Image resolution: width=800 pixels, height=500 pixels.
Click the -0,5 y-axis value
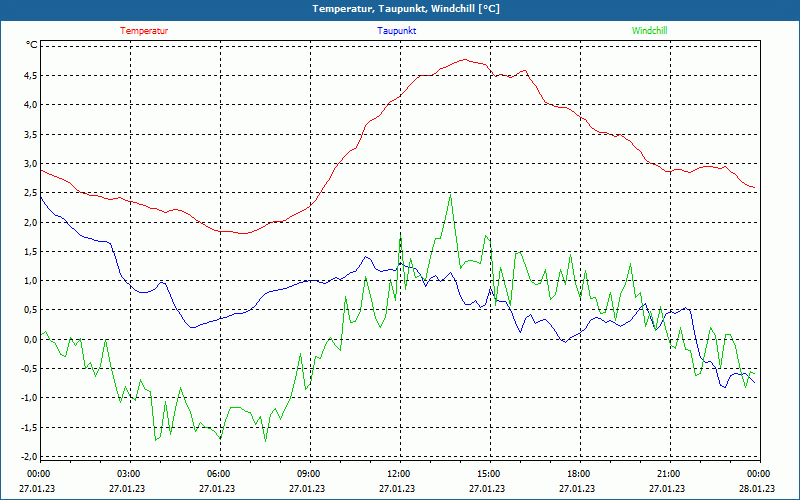point(29,368)
